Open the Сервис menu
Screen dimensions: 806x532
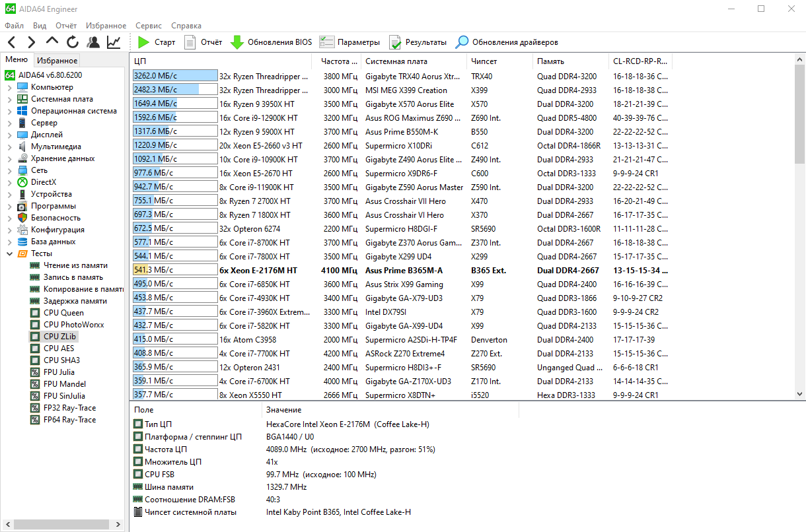149,26
